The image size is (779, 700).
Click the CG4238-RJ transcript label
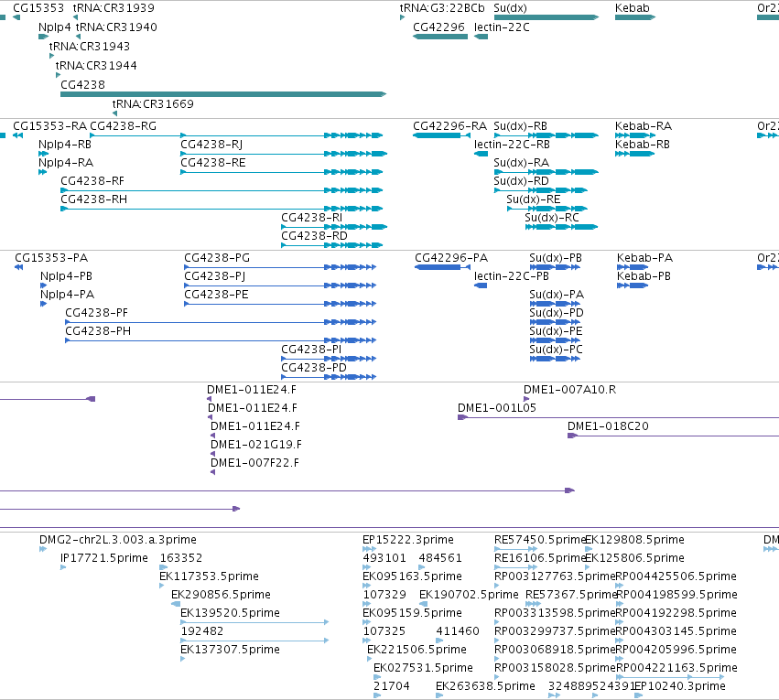(211, 145)
